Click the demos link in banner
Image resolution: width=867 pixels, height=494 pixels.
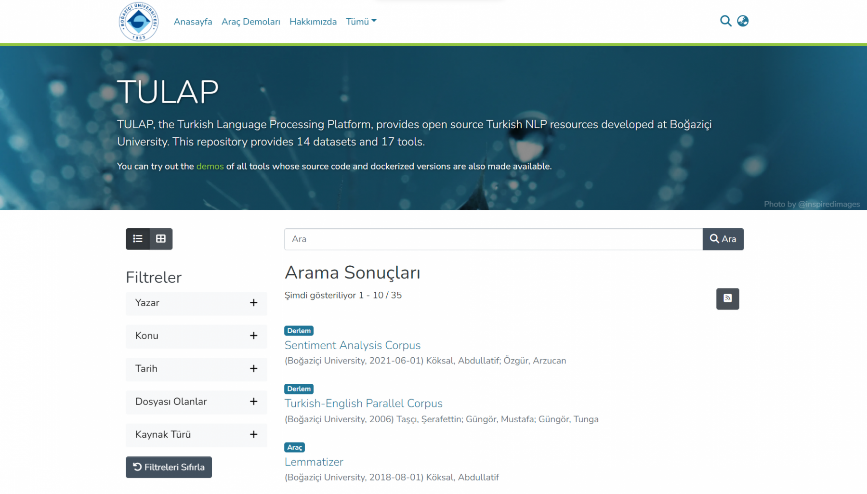210,166
